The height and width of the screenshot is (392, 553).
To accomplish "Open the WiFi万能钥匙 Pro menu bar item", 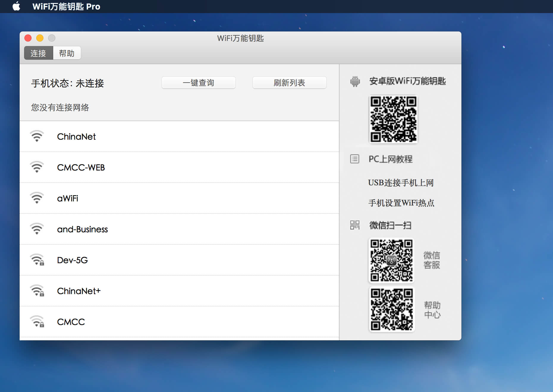I will coord(66,7).
